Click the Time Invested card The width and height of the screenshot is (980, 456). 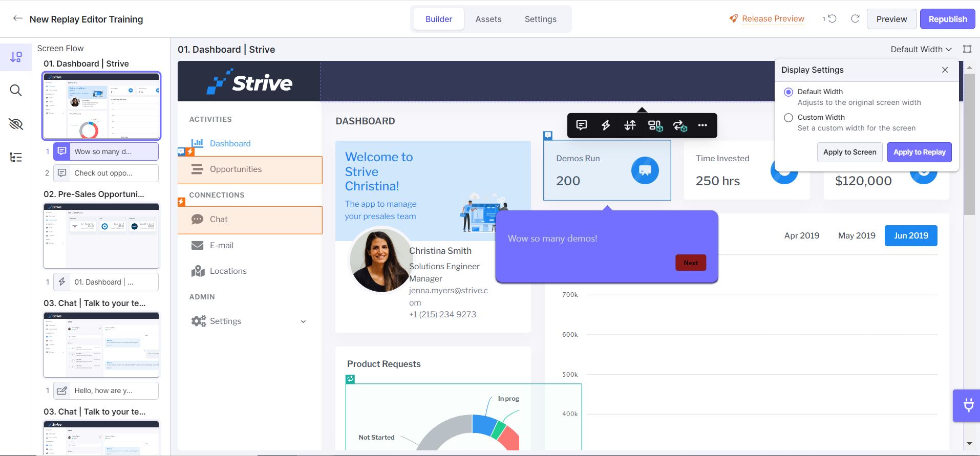click(x=747, y=170)
